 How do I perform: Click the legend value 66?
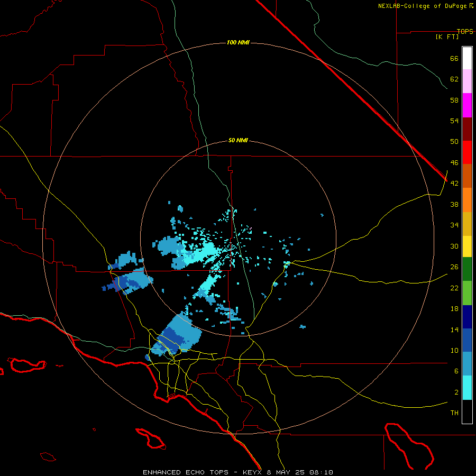[x=454, y=58]
